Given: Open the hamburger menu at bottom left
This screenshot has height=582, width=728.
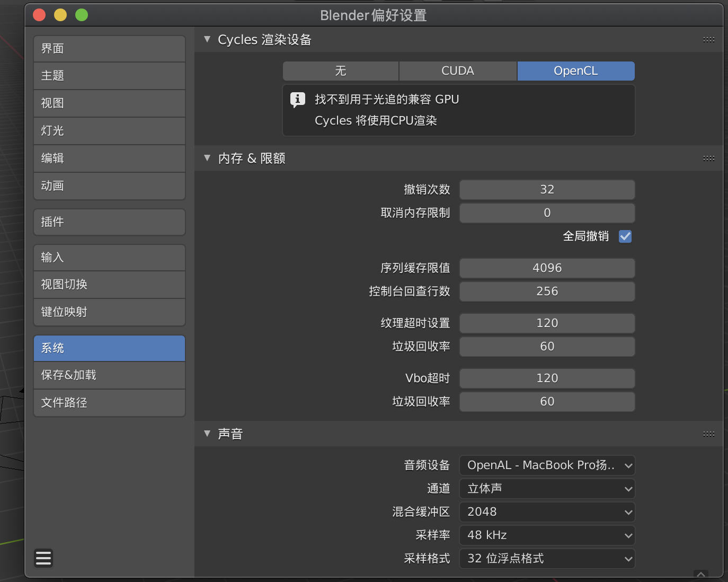Looking at the screenshot, I should pos(43,558).
